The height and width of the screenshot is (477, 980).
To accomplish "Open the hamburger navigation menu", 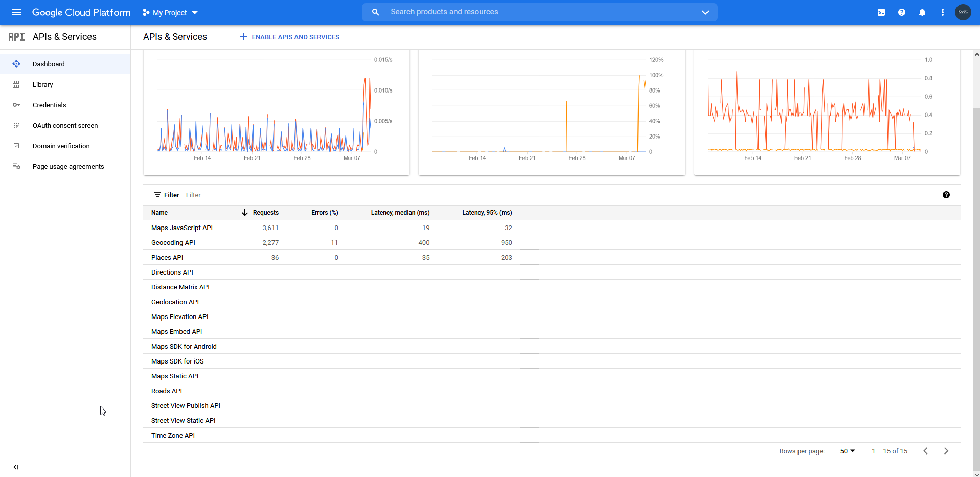I will tap(16, 12).
